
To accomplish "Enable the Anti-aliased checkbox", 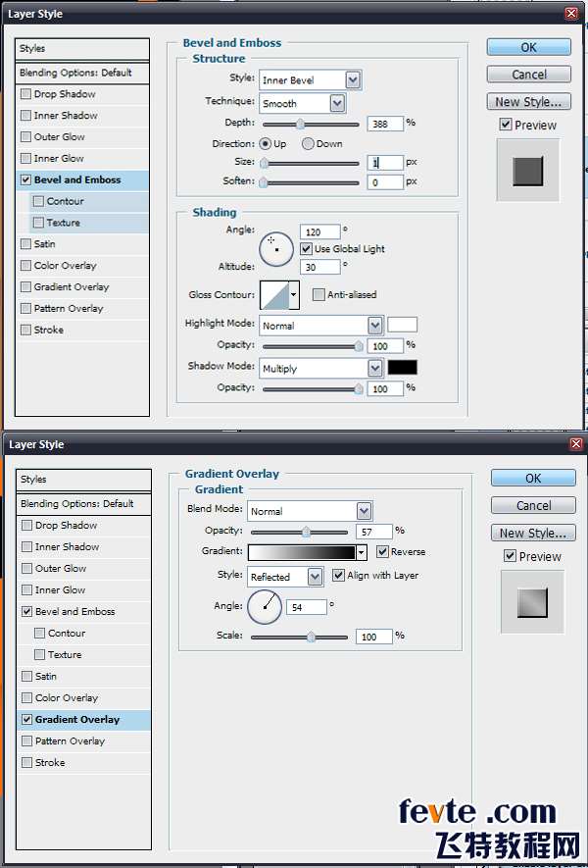I will coord(318,294).
